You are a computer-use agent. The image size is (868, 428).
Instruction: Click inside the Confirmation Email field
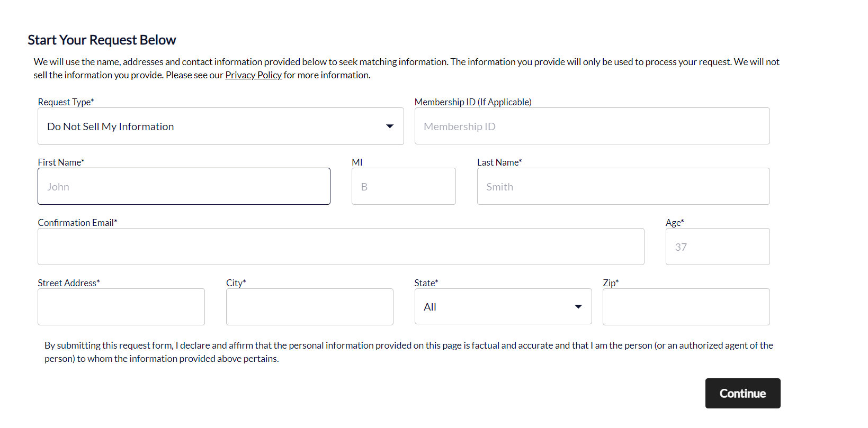[x=341, y=247]
